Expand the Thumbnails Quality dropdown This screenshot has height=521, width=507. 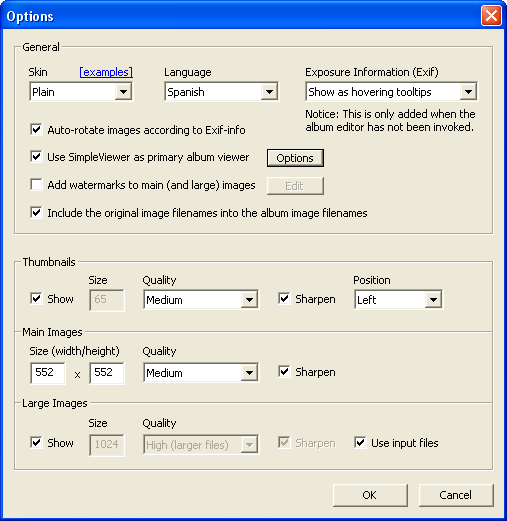pos(201,300)
